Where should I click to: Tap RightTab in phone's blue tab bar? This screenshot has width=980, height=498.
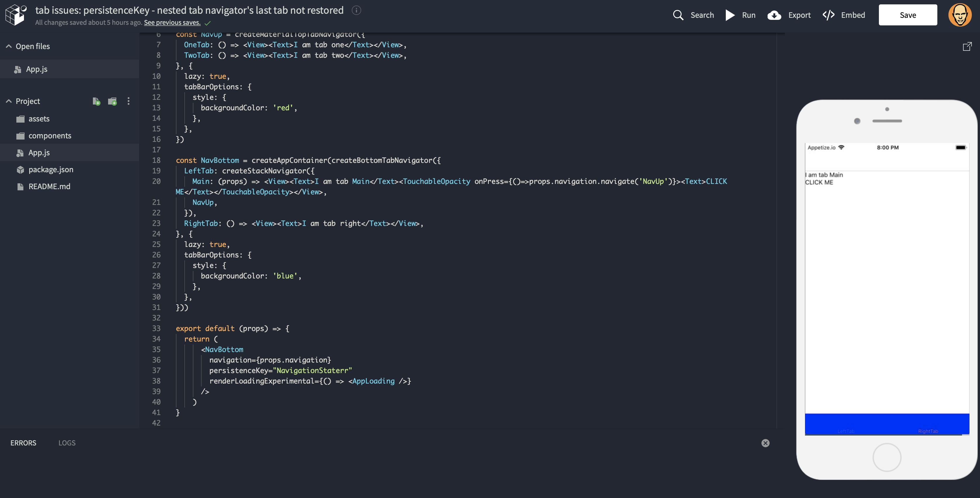click(x=928, y=431)
